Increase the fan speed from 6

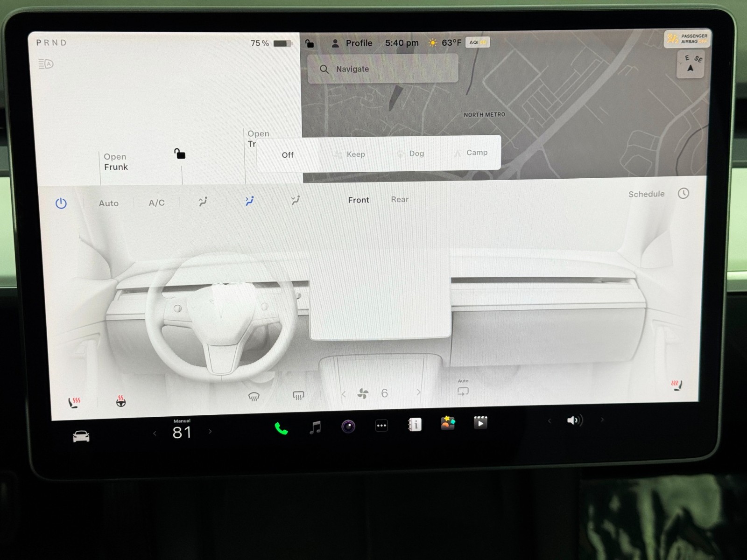point(418,392)
